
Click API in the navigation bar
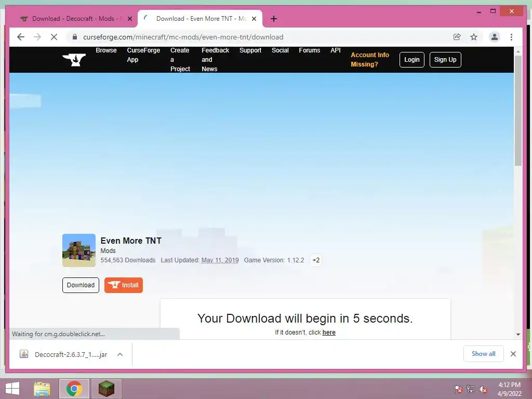pyautogui.click(x=336, y=50)
